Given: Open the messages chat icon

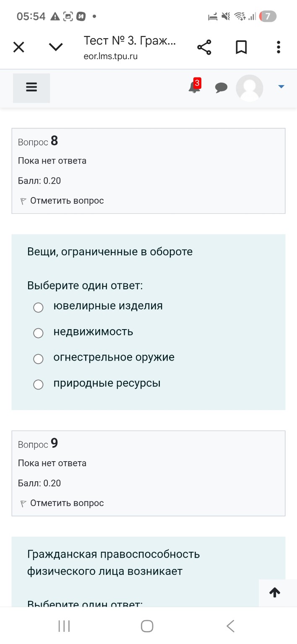Looking at the screenshot, I should [221, 88].
